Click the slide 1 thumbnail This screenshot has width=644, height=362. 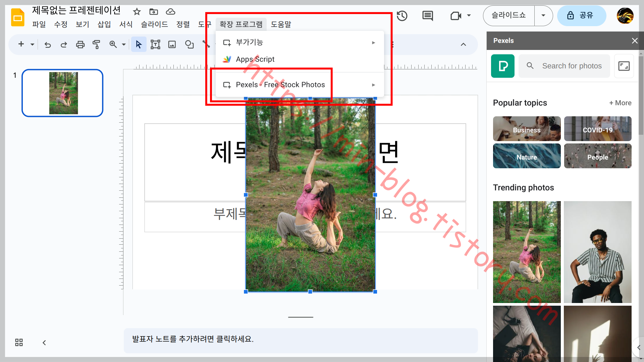click(x=63, y=93)
